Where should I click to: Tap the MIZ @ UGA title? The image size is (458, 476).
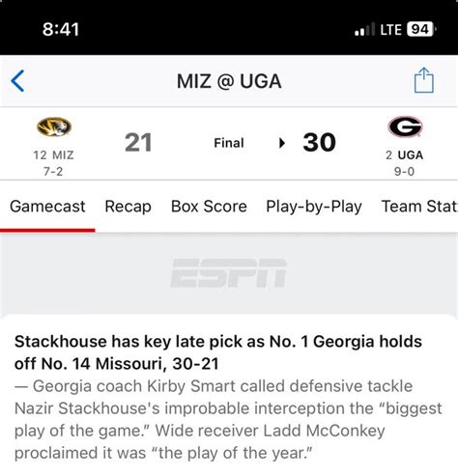(x=229, y=81)
